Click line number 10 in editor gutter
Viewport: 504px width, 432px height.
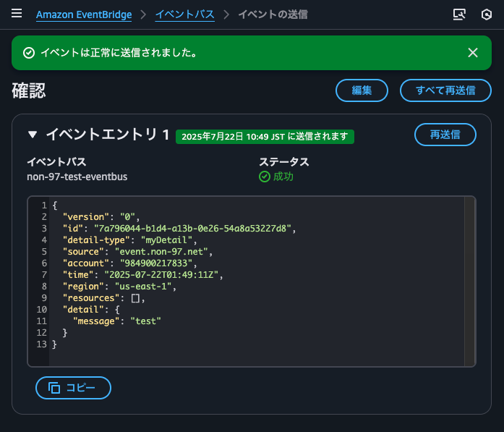tap(41, 310)
